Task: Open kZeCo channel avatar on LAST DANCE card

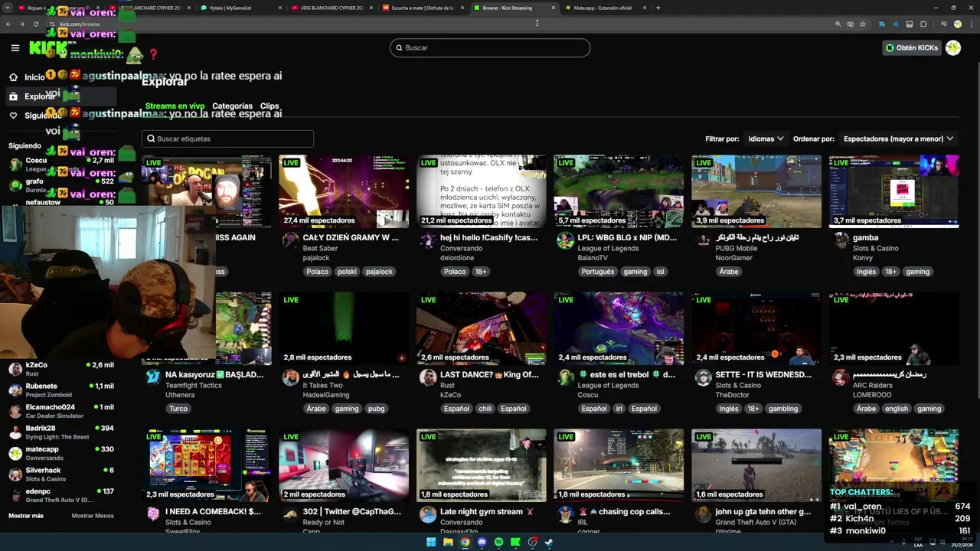Action: point(428,378)
